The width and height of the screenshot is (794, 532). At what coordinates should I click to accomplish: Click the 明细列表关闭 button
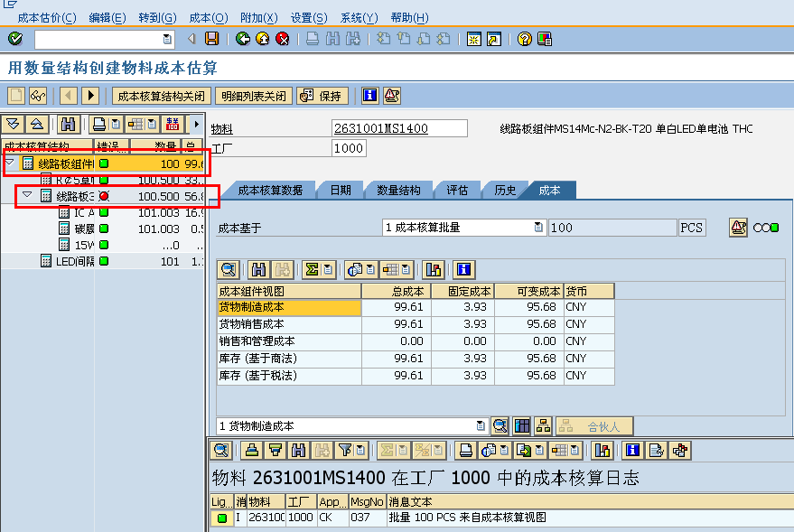(x=254, y=96)
